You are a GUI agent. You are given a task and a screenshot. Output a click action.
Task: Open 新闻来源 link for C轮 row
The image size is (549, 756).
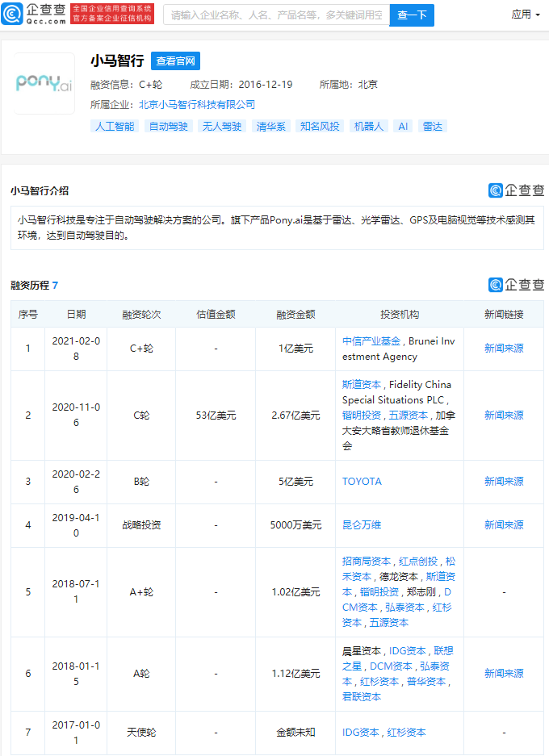(504, 416)
